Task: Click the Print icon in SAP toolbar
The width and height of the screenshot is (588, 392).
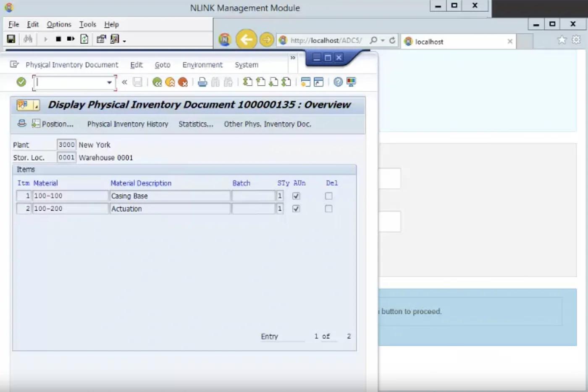Action: [x=202, y=82]
